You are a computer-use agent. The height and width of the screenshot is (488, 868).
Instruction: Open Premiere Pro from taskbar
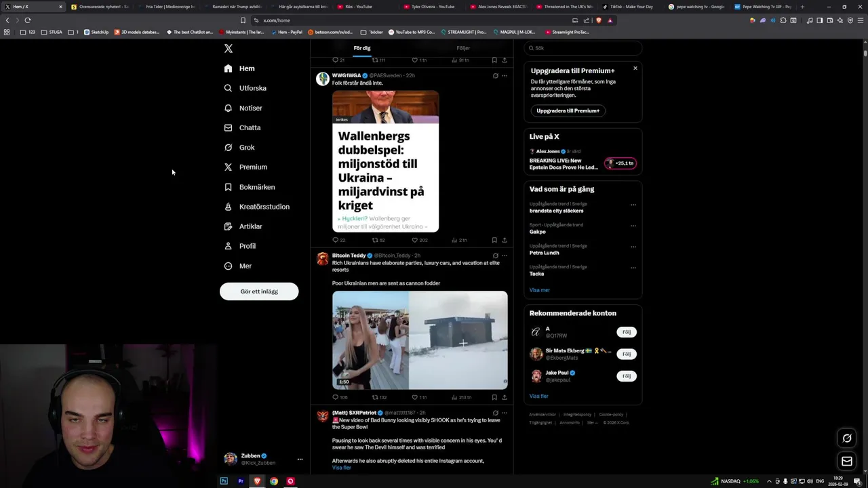(x=241, y=481)
